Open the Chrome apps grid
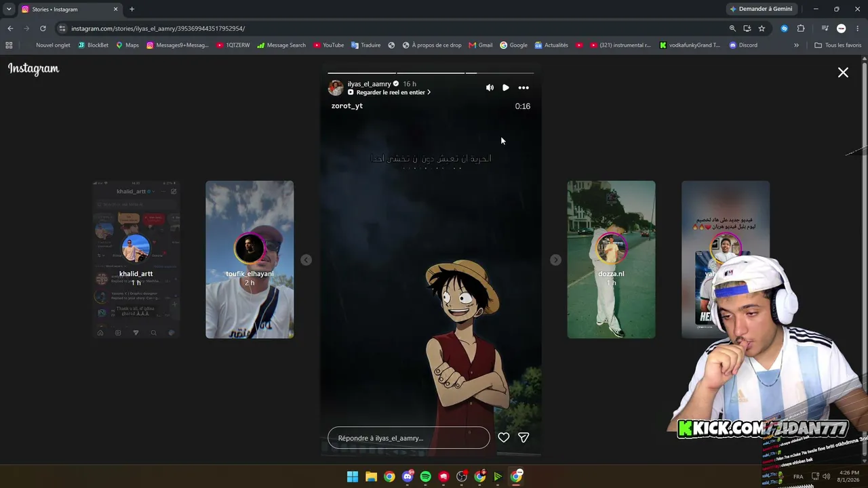Viewport: 868px width, 488px height. click(x=9, y=45)
